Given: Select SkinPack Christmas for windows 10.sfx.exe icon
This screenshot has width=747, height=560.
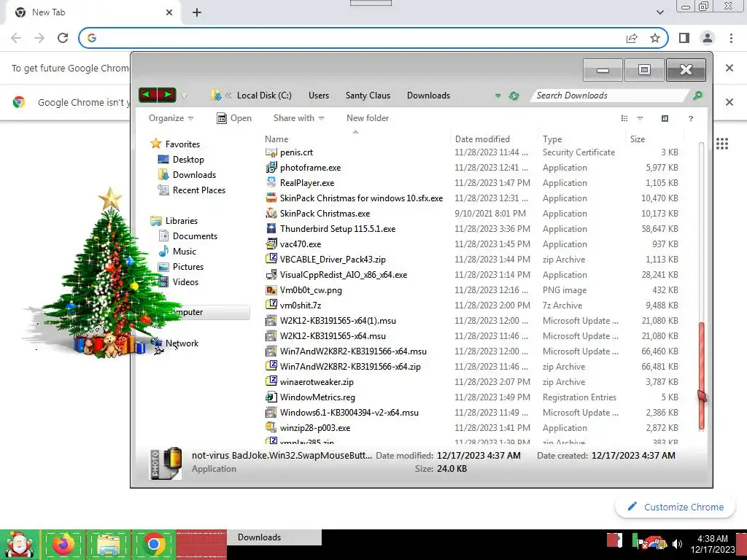Looking at the screenshot, I should (x=271, y=198).
